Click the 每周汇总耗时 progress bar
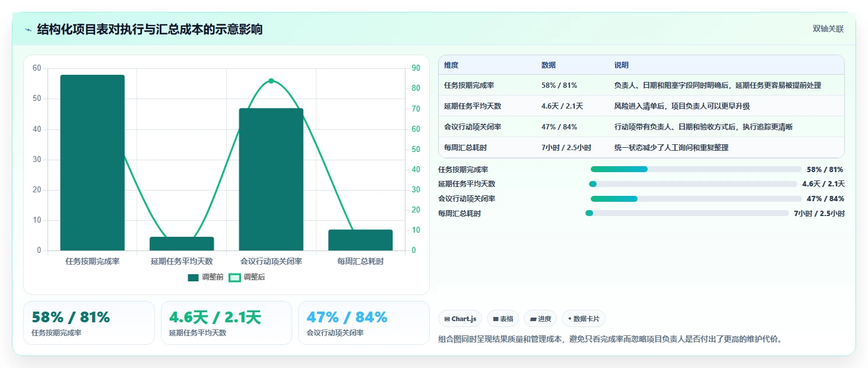Viewport: 868px width, 368px height. (x=687, y=213)
